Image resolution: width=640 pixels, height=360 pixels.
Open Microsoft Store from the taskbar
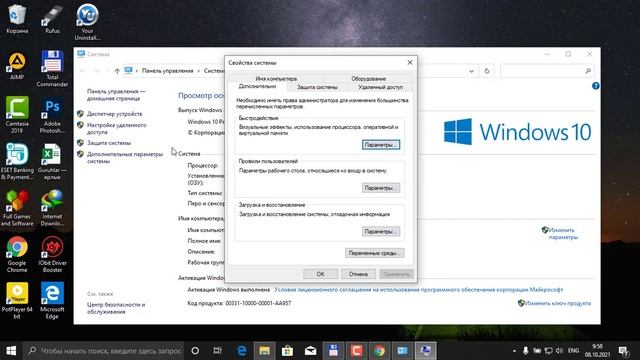pos(287,351)
